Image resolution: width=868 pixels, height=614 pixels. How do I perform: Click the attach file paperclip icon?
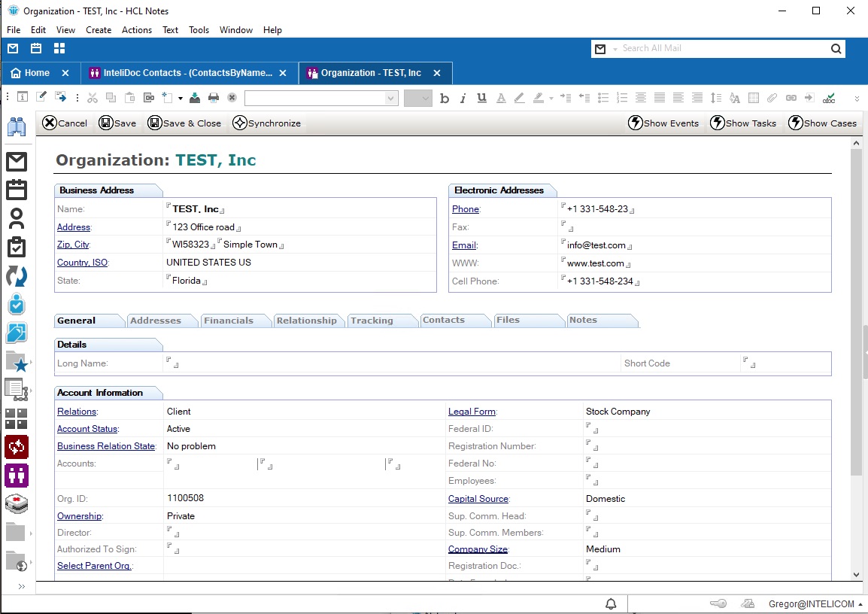click(772, 98)
